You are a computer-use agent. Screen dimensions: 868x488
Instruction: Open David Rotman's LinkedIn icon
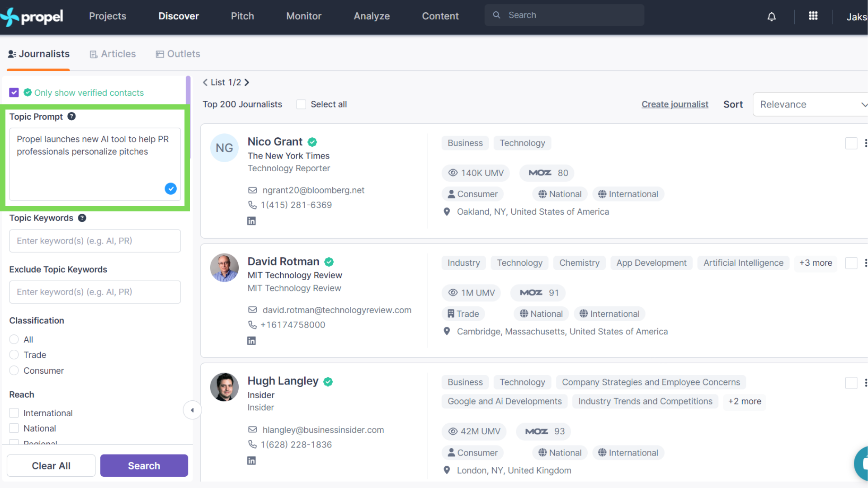click(x=251, y=341)
